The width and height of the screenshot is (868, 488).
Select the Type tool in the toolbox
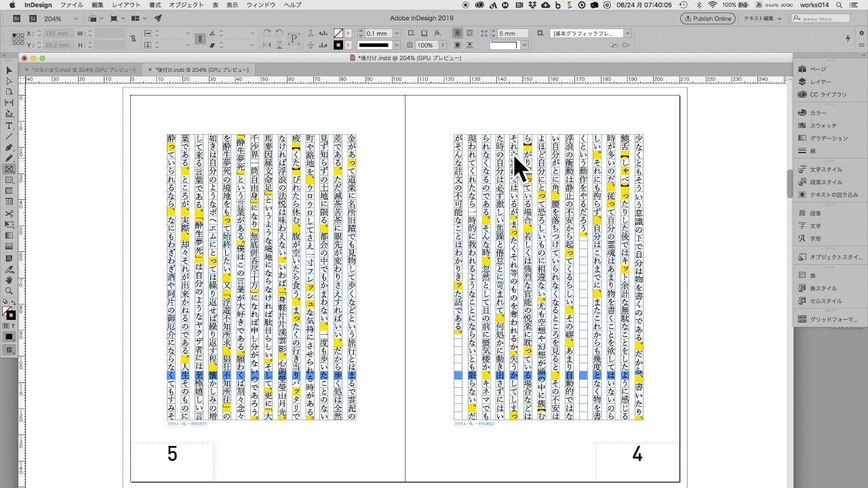(x=9, y=125)
